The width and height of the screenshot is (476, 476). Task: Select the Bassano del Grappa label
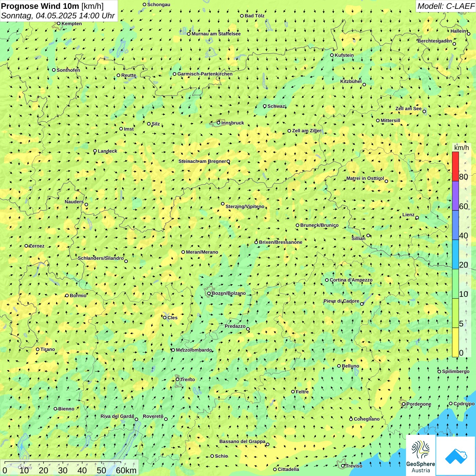coord(242,441)
